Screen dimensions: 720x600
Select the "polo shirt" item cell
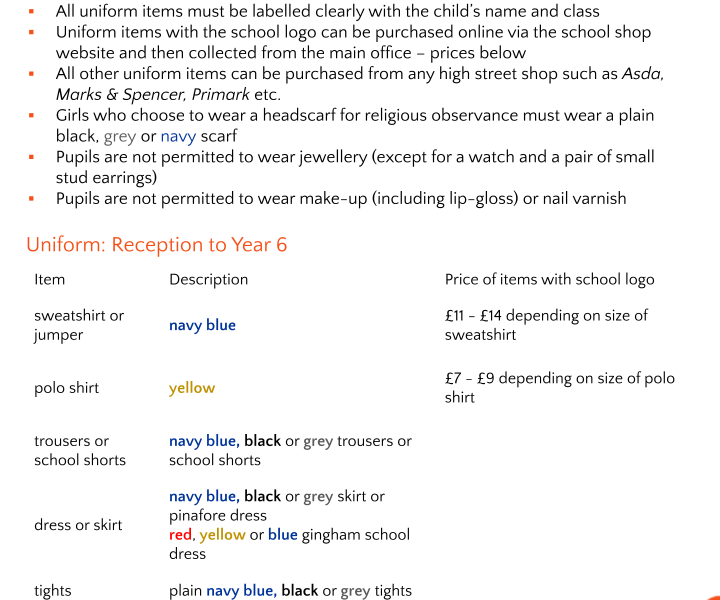click(66, 388)
